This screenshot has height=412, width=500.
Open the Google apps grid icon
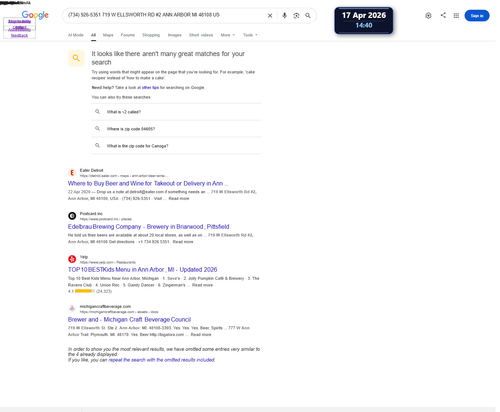tap(456, 16)
